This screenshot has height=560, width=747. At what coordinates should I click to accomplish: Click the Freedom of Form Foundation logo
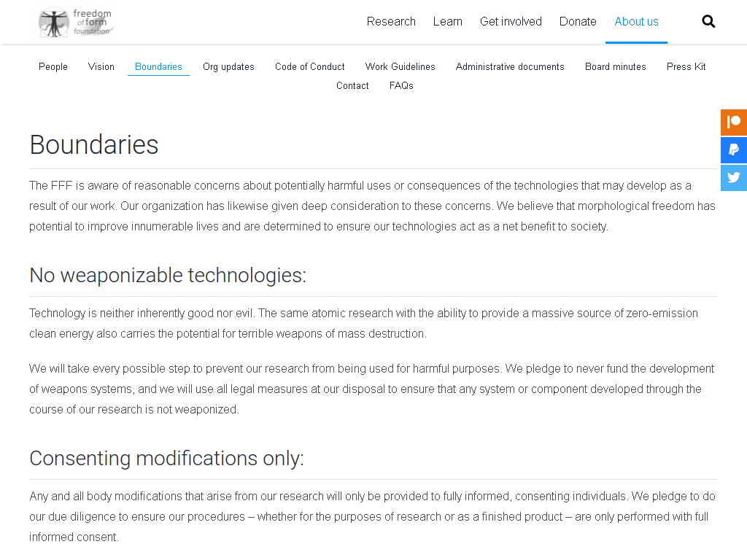(x=76, y=22)
